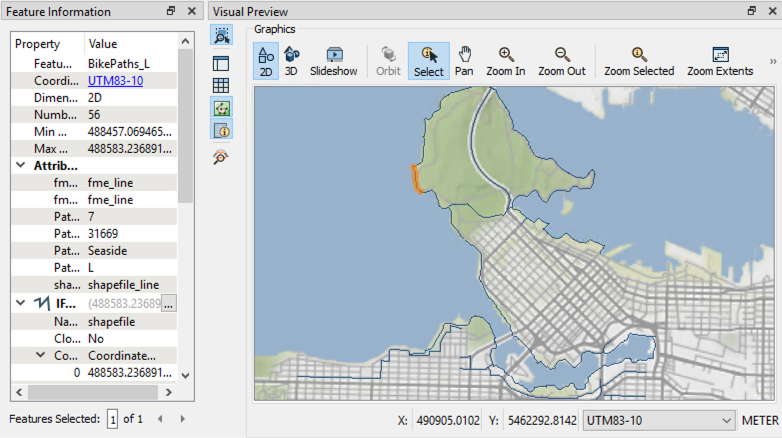Click the Property column header

pos(47,44)
